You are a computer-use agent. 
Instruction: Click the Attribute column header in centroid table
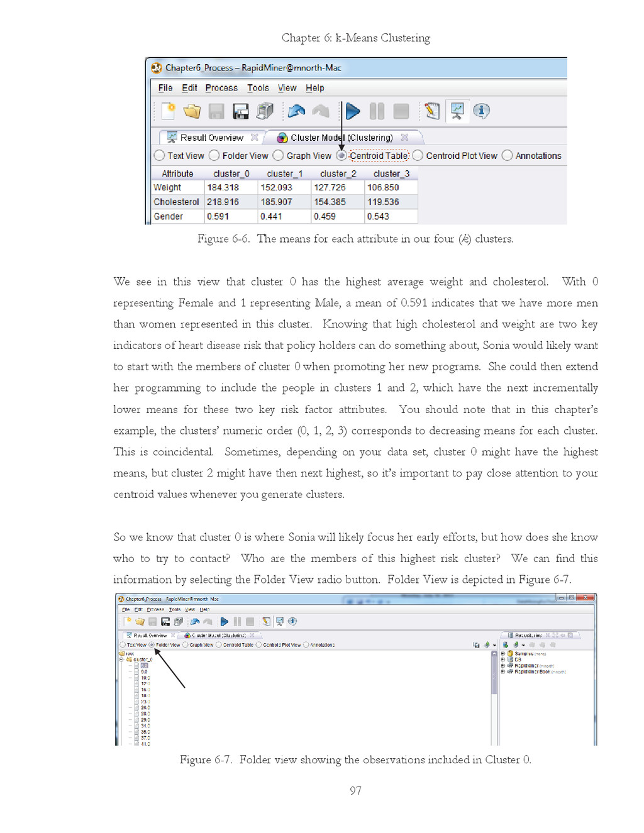point(178,174)
